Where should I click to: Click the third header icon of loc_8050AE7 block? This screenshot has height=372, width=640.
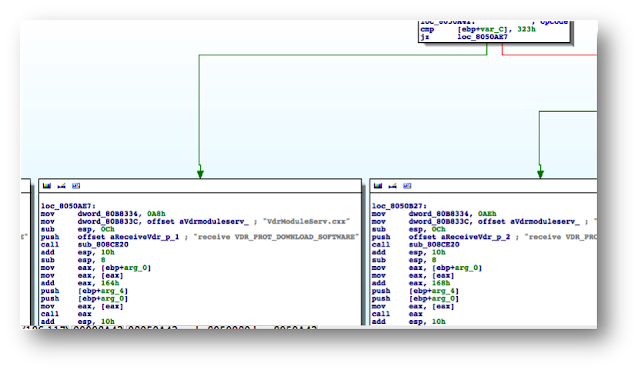tap(76, 186)
